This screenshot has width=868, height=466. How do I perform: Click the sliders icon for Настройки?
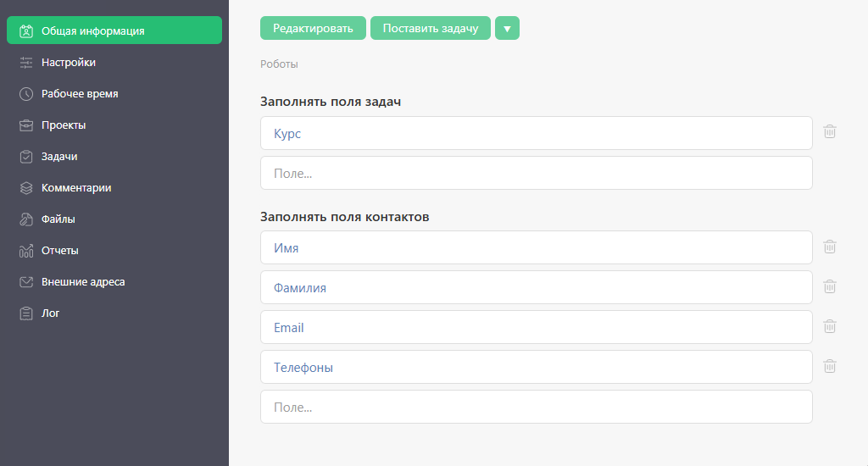pyautogui.click(x=26, y=63)
